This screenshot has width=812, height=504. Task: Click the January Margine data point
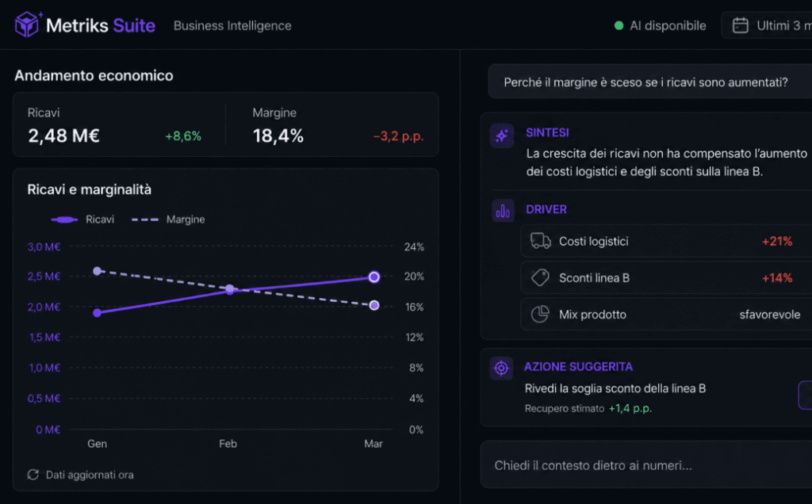[97, 271]
